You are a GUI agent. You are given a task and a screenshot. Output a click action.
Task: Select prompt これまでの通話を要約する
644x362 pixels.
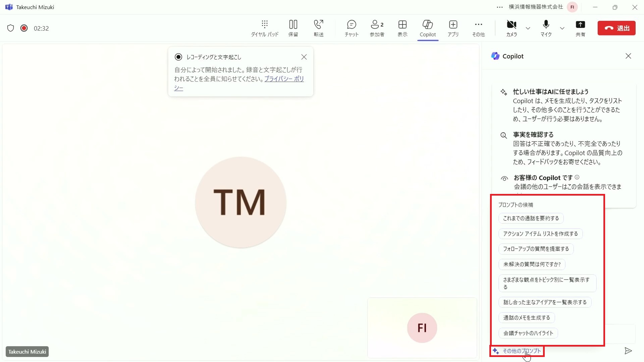point(531,218)
